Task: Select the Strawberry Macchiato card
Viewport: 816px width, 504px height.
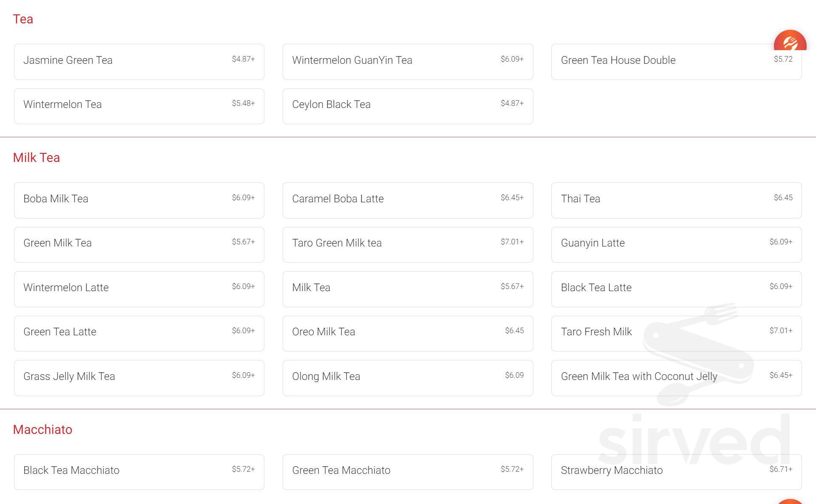Action: (x=676, y=472)
